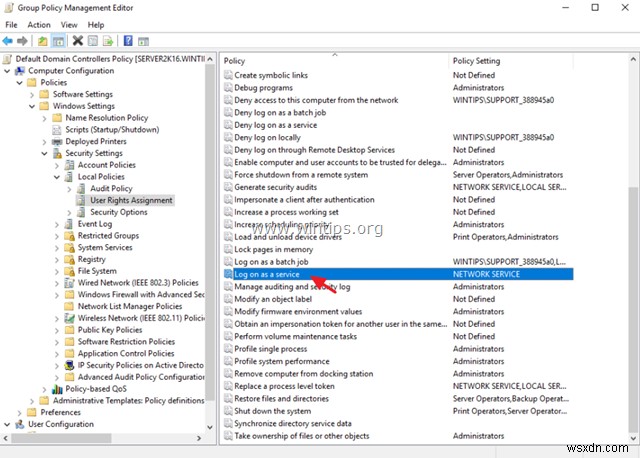Open the View menu
This screenshot has width=640, height=458.
(x=69, y=25)
